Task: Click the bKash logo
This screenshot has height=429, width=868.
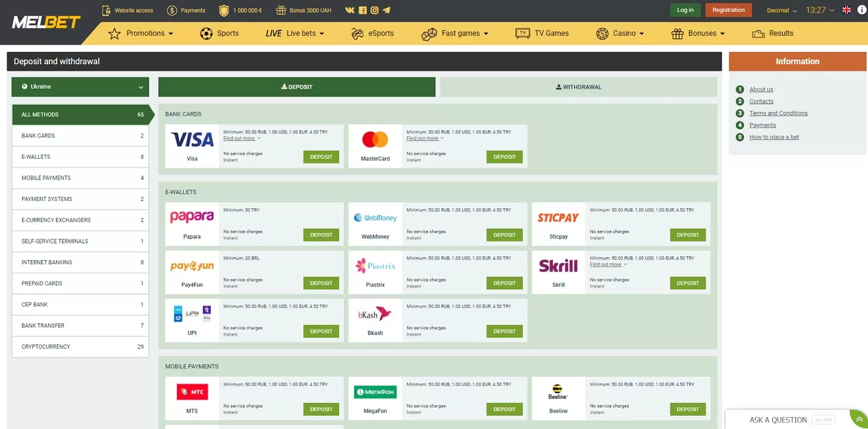Action: tap(375, 314)
